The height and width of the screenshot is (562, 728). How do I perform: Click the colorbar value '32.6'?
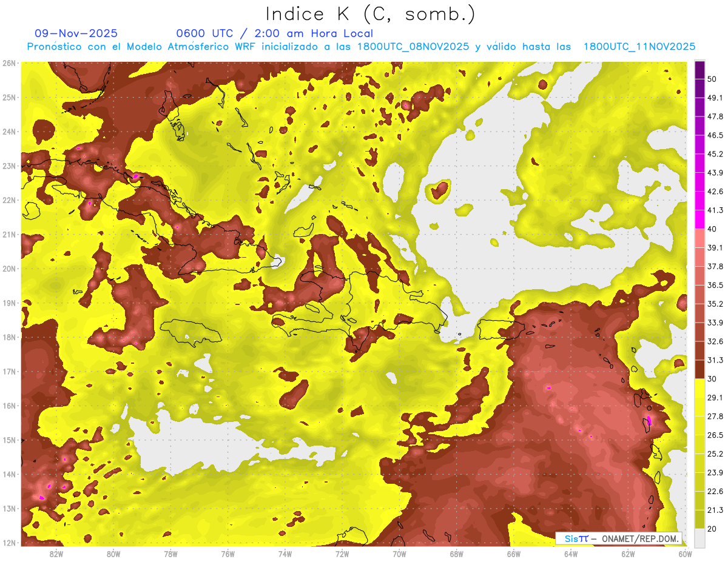(x=715, y=341)
